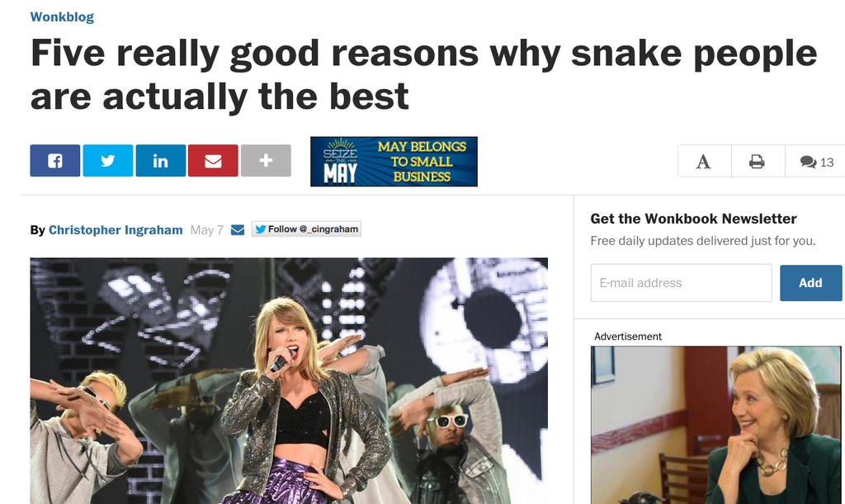845x504 pixels.
Task: Click the Get the Wonkbook Newsletter heading
Action: [x=693, y=219]
